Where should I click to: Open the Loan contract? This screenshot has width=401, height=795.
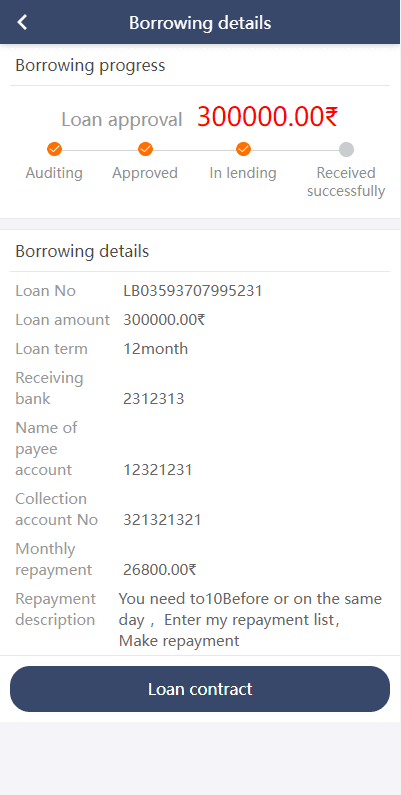[x=200, y=689]
